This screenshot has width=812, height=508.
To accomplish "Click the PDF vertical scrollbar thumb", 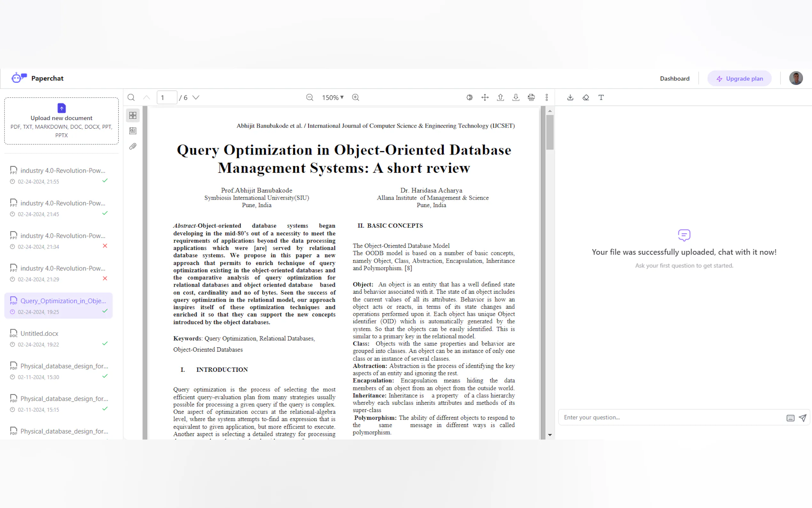I will pyautogui.click(x=550, y=132).
